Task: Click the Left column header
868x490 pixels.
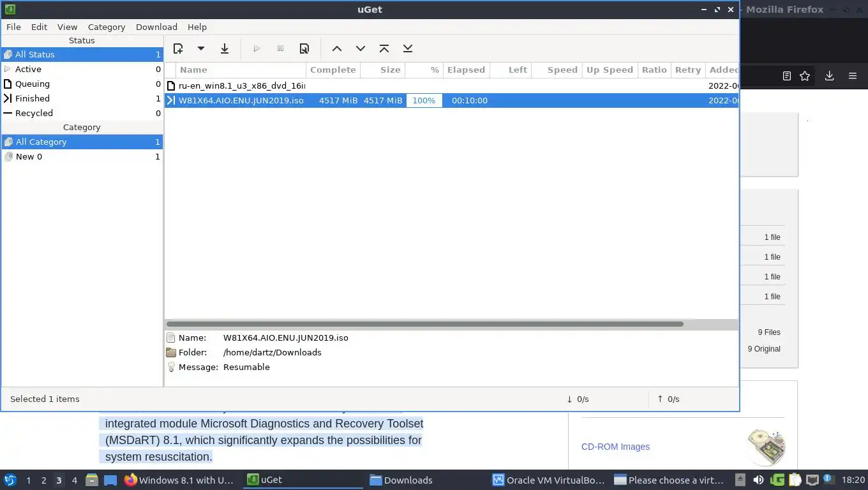Action: pos(510,70)
